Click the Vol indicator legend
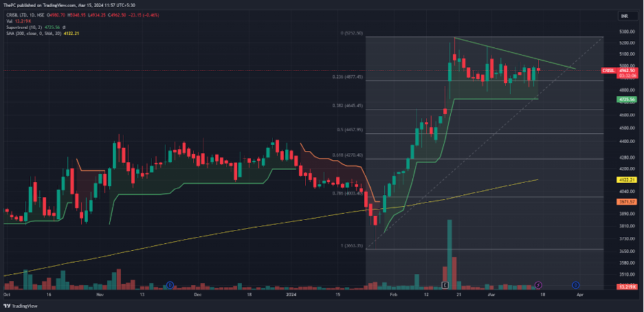Image resolution: width=644 pixels, height=312 pixels. point(10,20)
